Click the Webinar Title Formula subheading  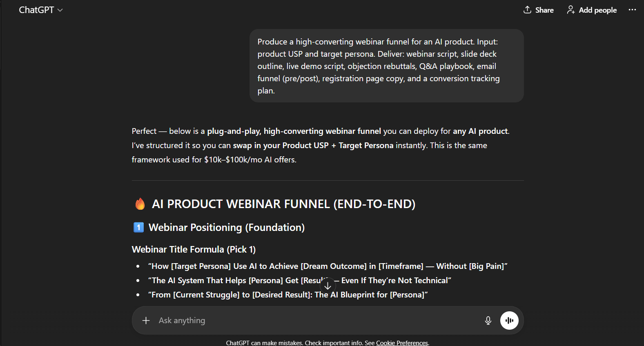point(194,249)
